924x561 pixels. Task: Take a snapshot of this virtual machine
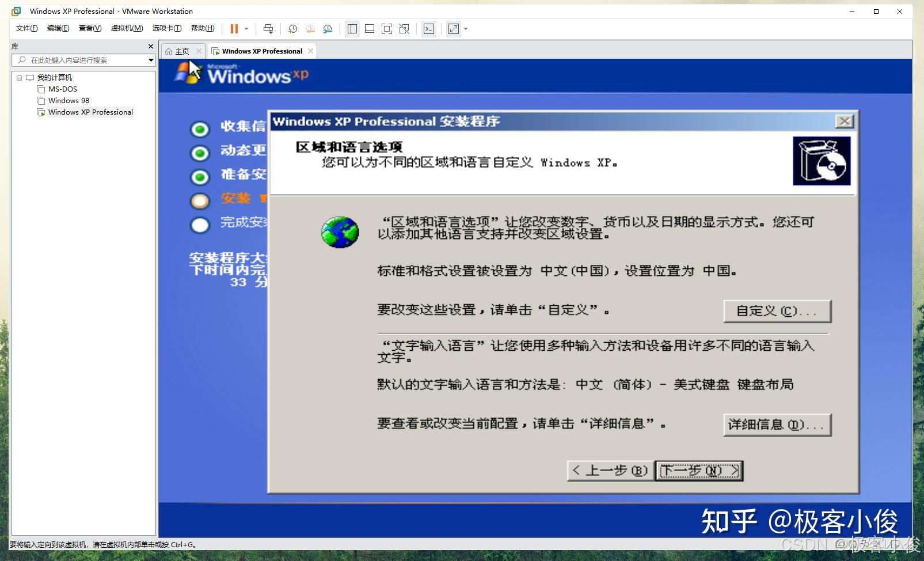click(292, 29)
